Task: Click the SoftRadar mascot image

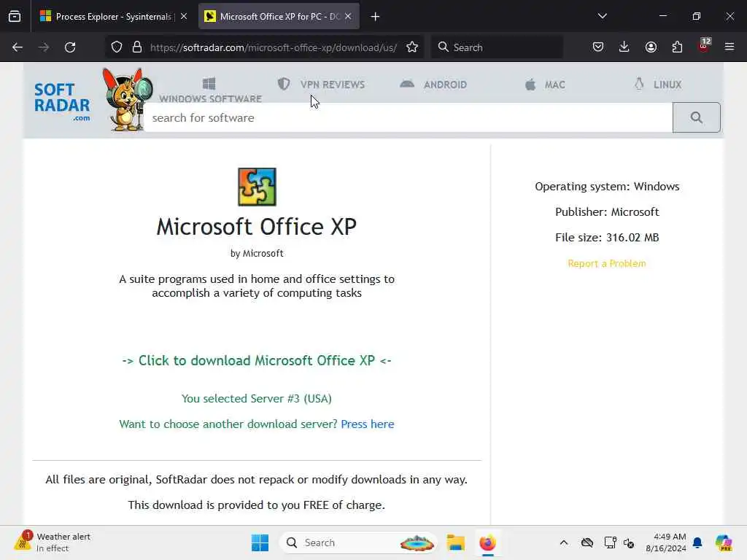Action: [x=127, y=99]
